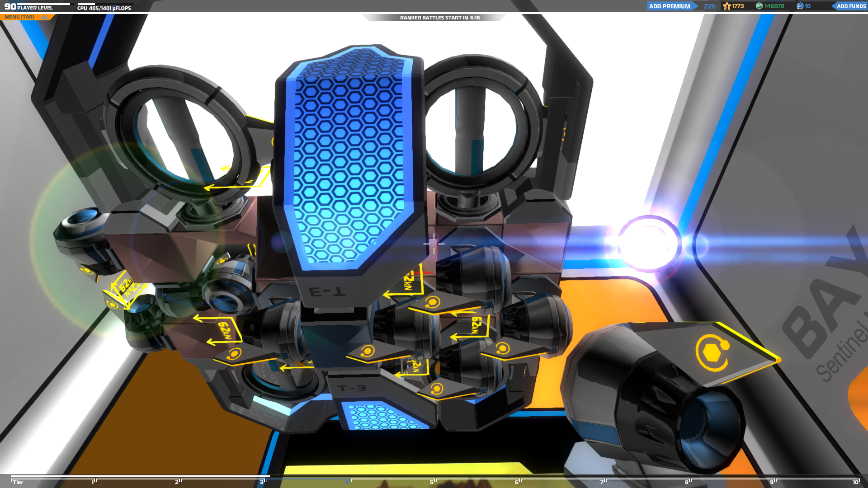This screenshot has width=868, height=488.
Task: Click tier 10 marker on tier bar
Action: [x=855, y=482]
